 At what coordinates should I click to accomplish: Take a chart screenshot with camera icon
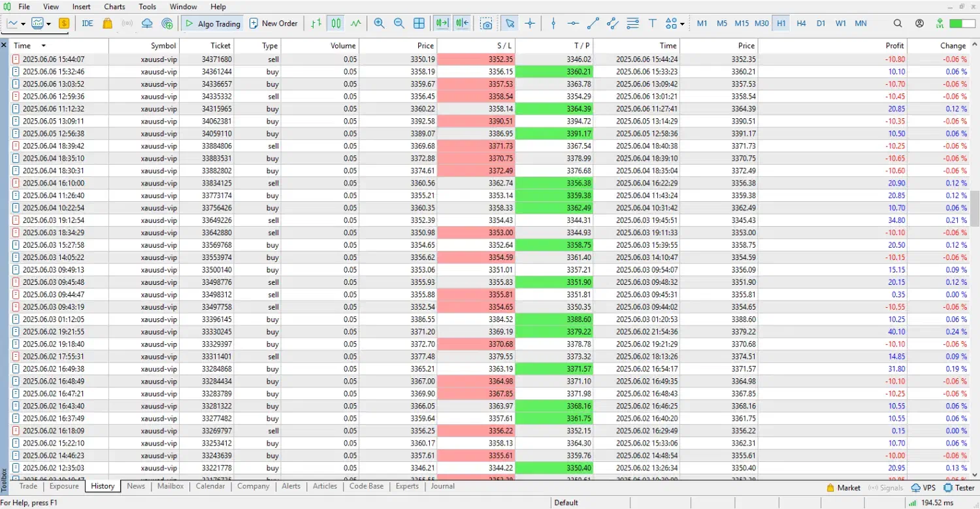[x=486, y=24]
